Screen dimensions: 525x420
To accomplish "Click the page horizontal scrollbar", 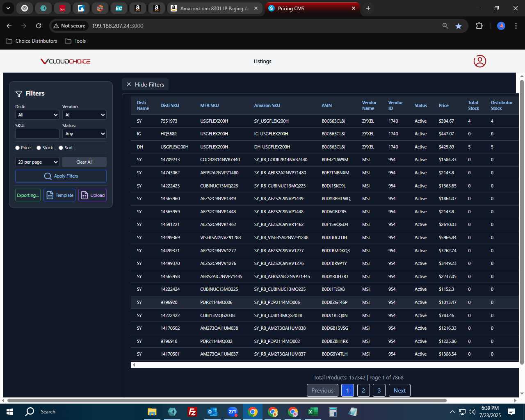I will pos(227,400).
